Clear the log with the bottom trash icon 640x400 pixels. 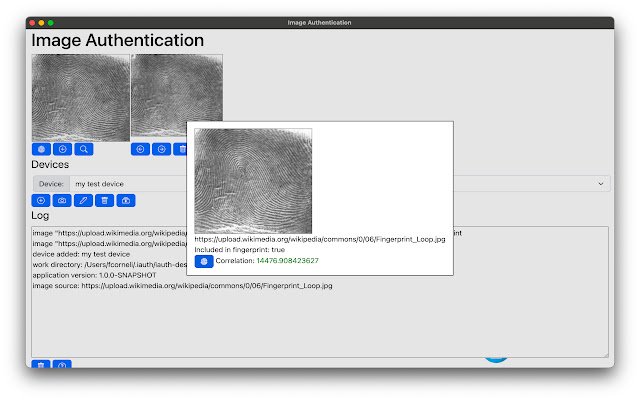(41, 364)
